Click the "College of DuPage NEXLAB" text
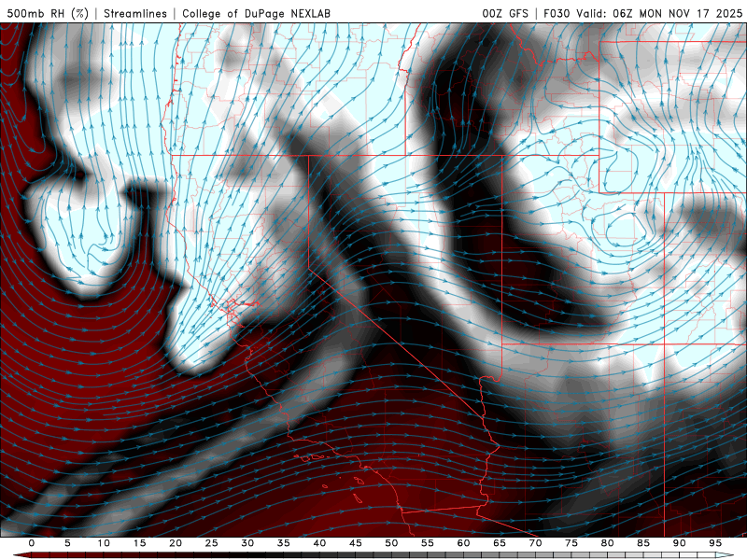 coord(256,13)
